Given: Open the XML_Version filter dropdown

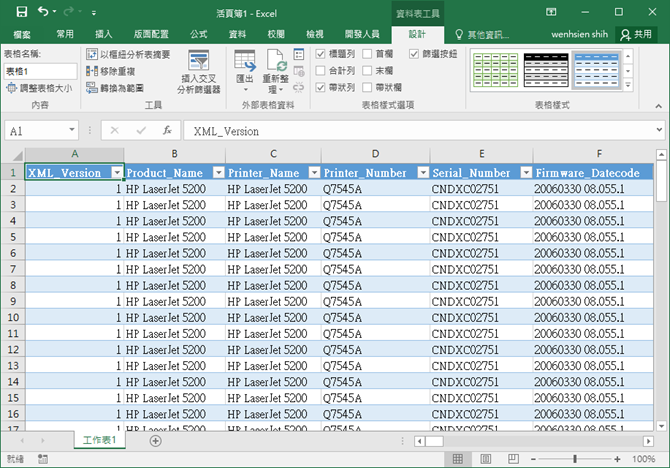Looking at the screenshot, I should click(117, 173).
